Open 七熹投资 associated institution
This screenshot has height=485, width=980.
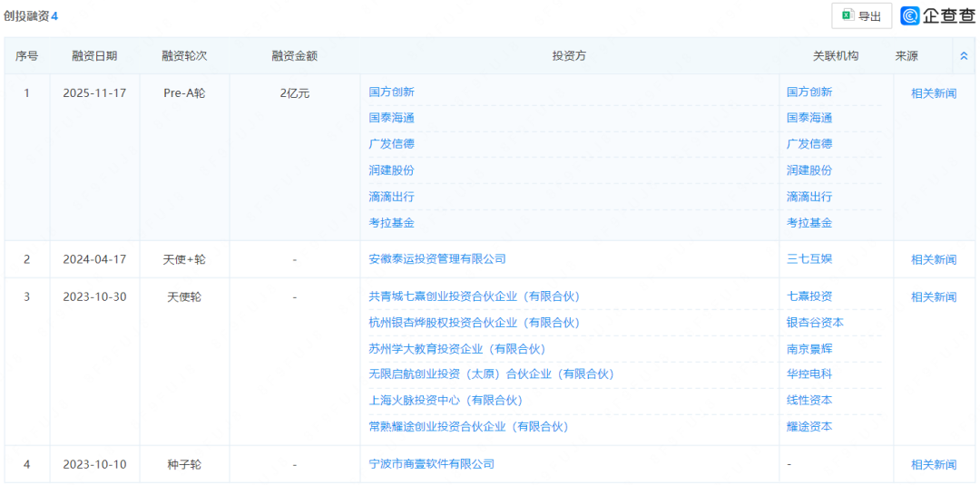(809, 296)
